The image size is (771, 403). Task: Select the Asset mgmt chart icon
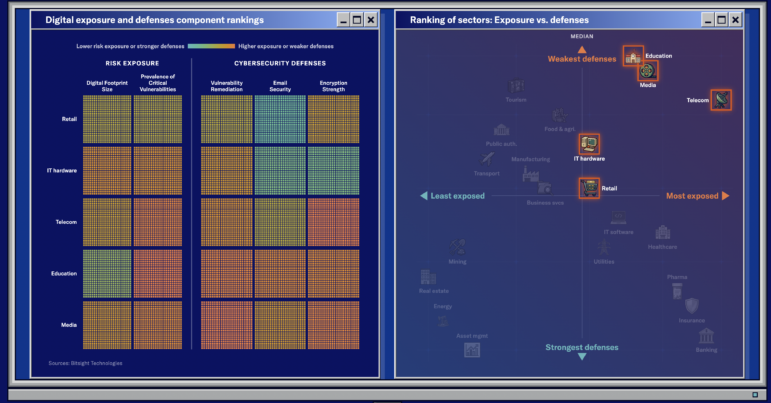pyautogui.click(x=472, y=349)
